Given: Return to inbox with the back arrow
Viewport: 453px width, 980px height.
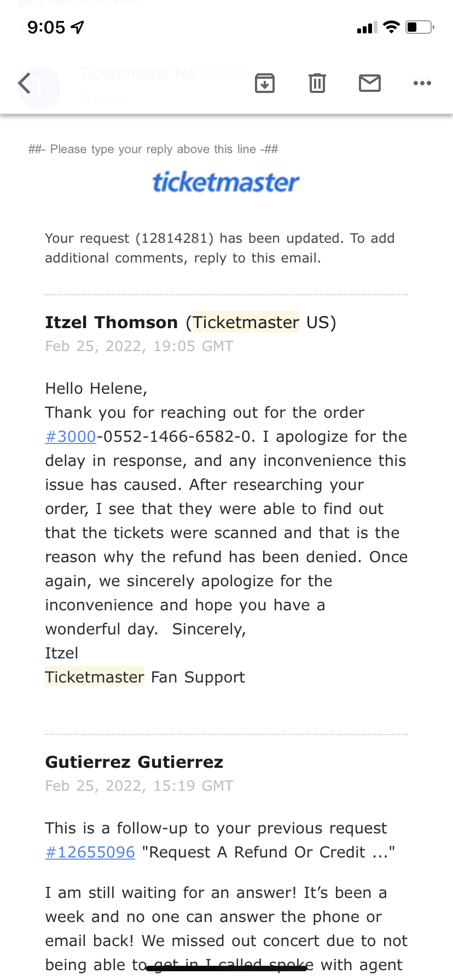Looking at the screenshot, I should [24, 83].
